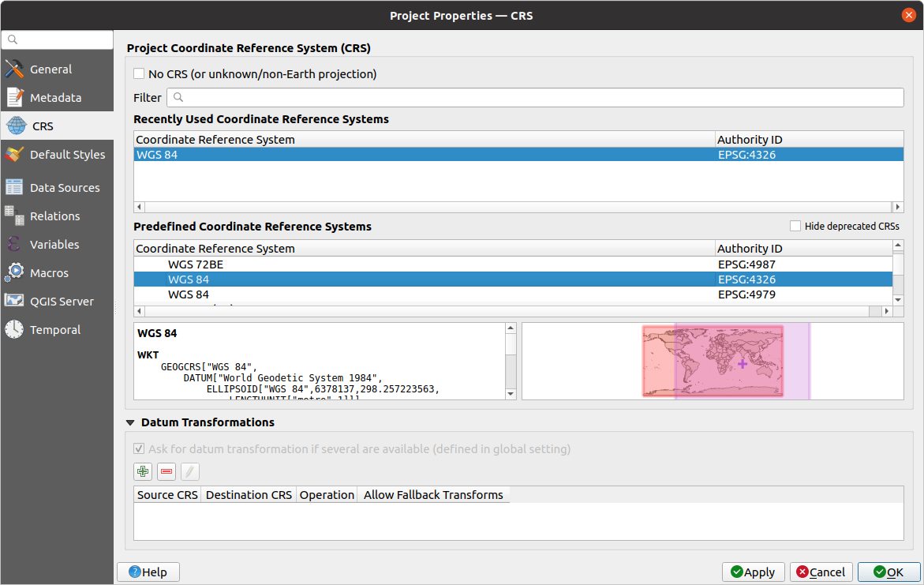Select the Metadata notepad icon
The width and height of the screenshot is (924, 585).
click(x=14, y=98)
